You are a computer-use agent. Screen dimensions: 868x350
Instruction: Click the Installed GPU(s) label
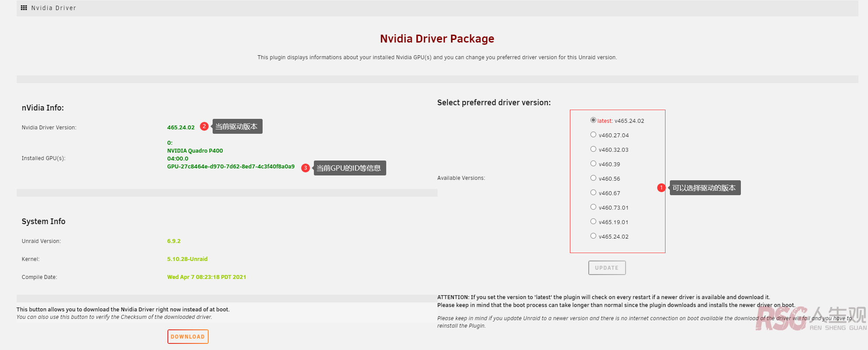click(x=43, y=158)
